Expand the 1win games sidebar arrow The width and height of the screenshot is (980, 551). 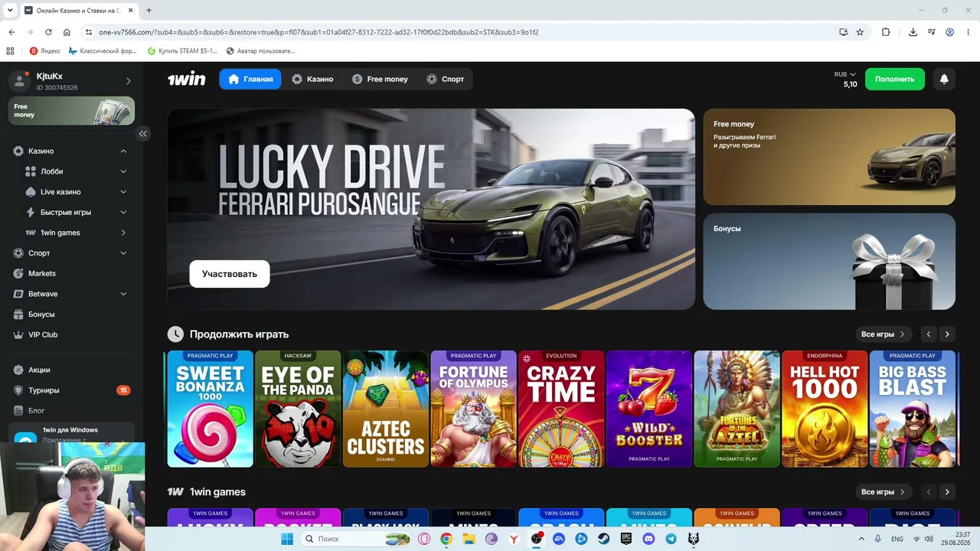coord(123,233)
